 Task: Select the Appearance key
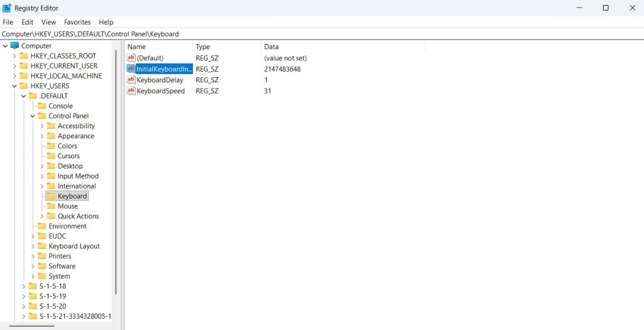click(75, 136)
